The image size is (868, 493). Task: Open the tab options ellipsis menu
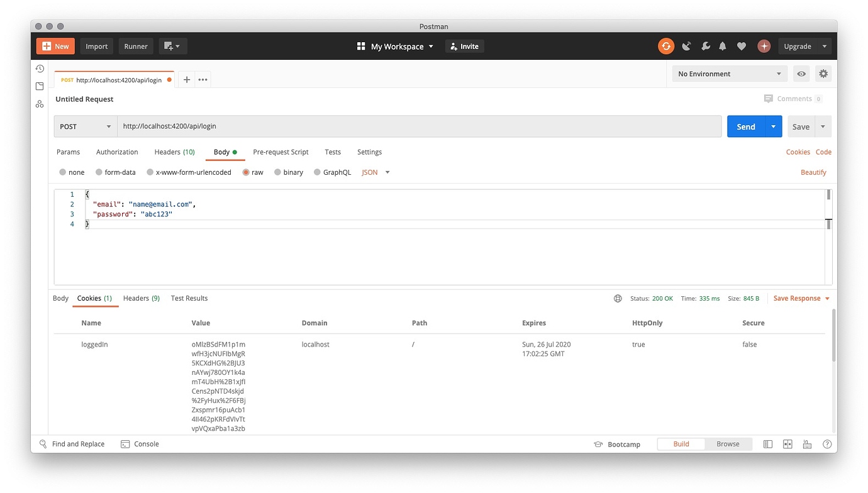click(203, 80)
